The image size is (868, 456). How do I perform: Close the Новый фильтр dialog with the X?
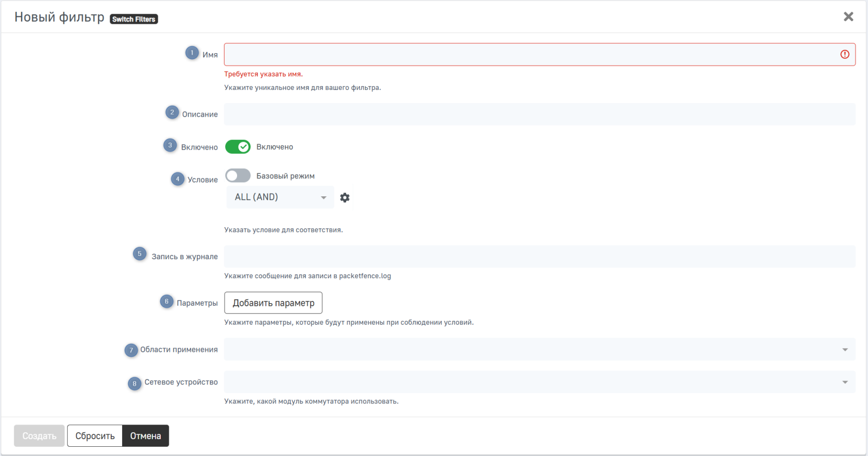point(848,17)
